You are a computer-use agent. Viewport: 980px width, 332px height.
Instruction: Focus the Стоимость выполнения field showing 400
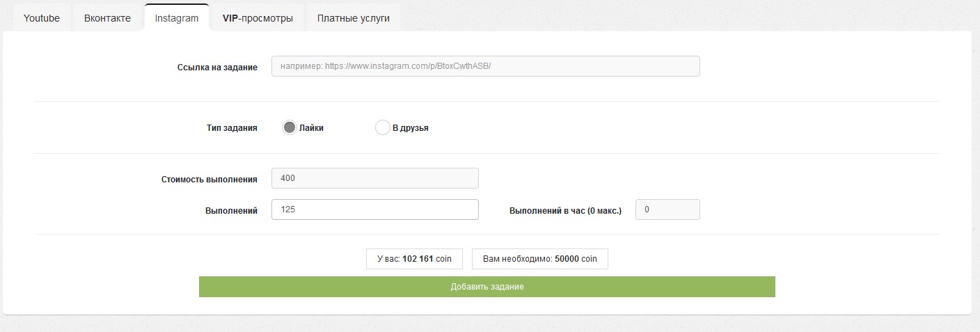point(374,178)
